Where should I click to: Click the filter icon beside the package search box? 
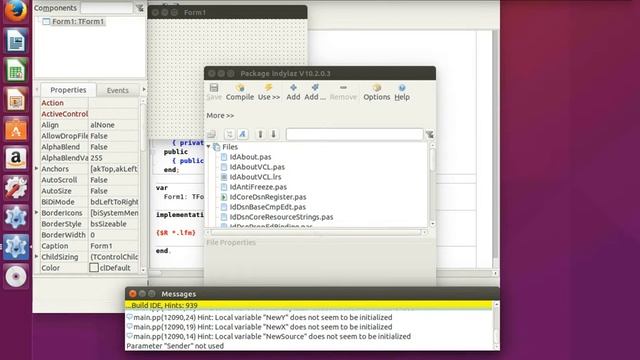click(x=429, y=134)
